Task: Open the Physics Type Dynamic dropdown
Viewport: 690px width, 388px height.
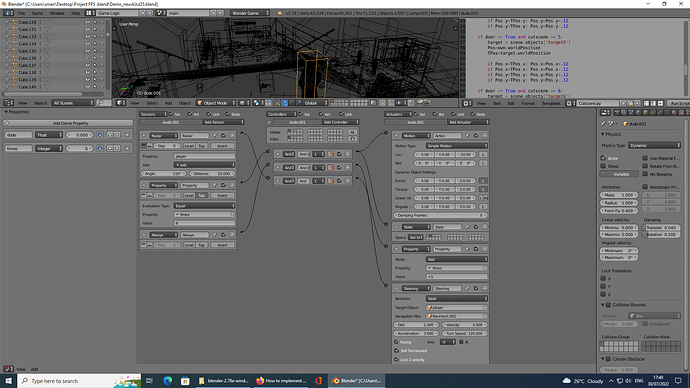Action: click(x=654, y=145)
